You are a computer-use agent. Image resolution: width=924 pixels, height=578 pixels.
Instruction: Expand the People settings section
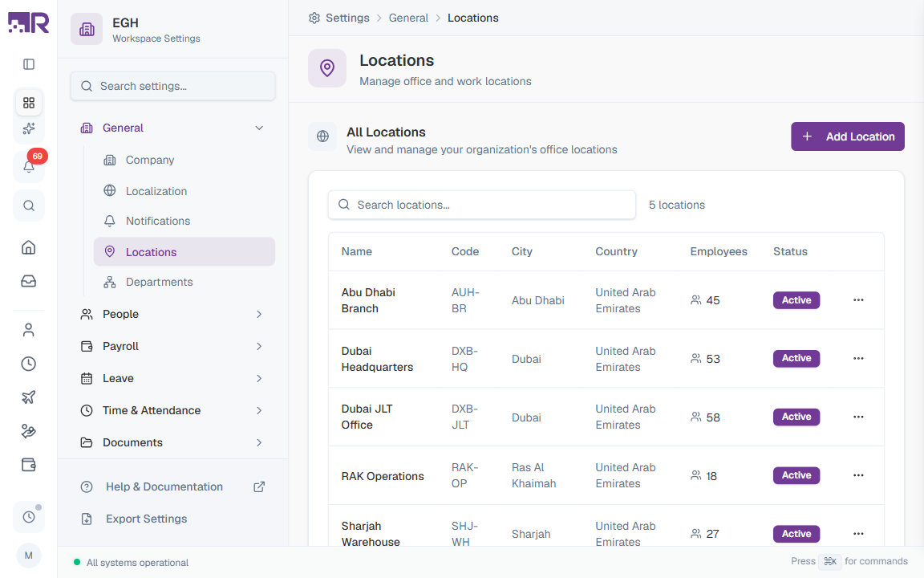[x=172, y=315]
